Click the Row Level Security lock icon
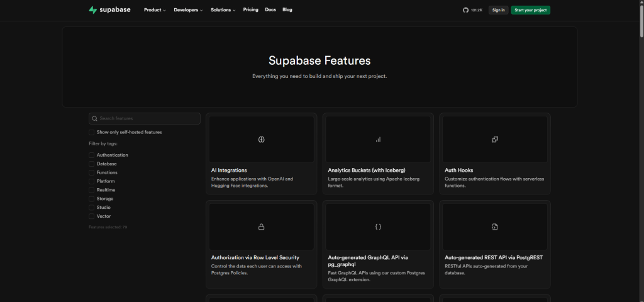644x302 pixels. click(x=261, y=226)
